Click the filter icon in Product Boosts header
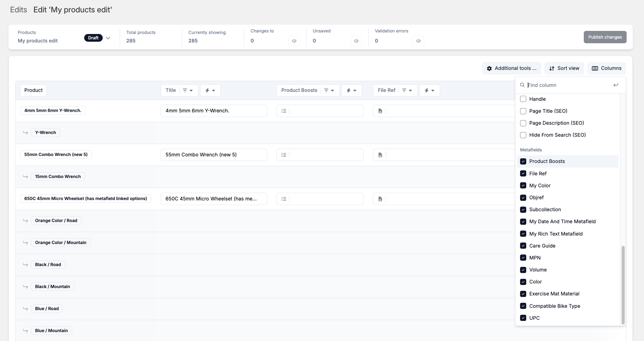This screenshot has width=644, height=341. (329, 90)
